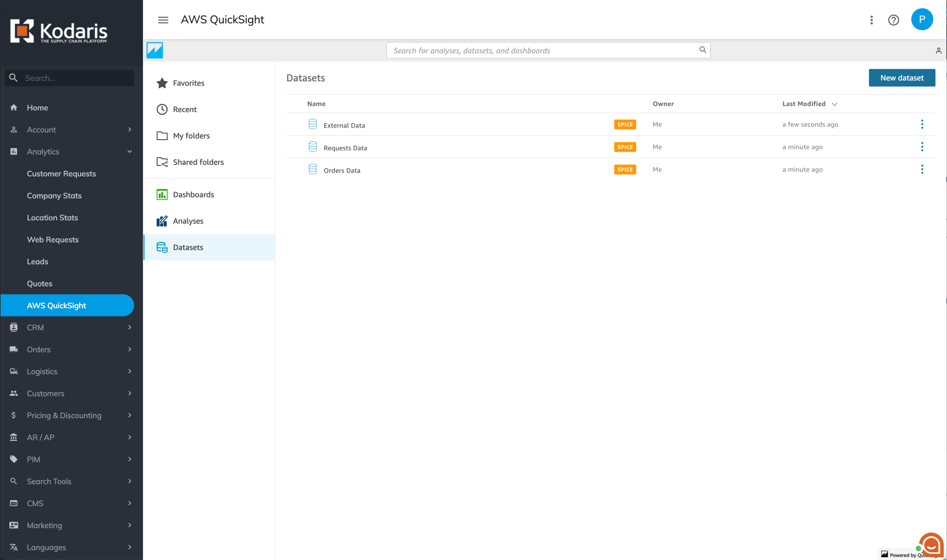Expand the Search Tools menu chevron
The width and height of the screenshot is (947, 560).
tap(130, 481)
